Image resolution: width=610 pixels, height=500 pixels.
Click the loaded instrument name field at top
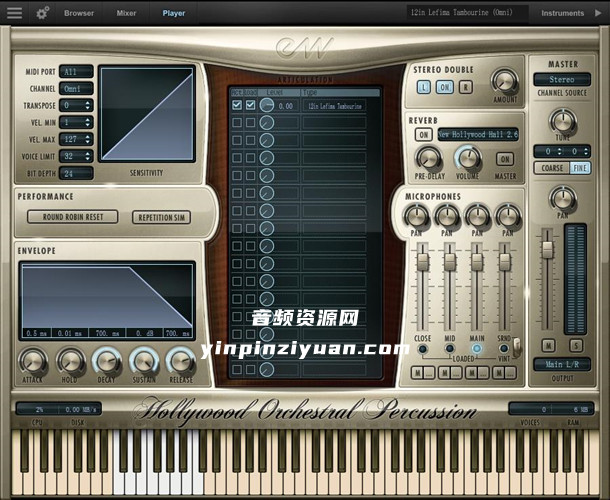(x=467, y=13)
